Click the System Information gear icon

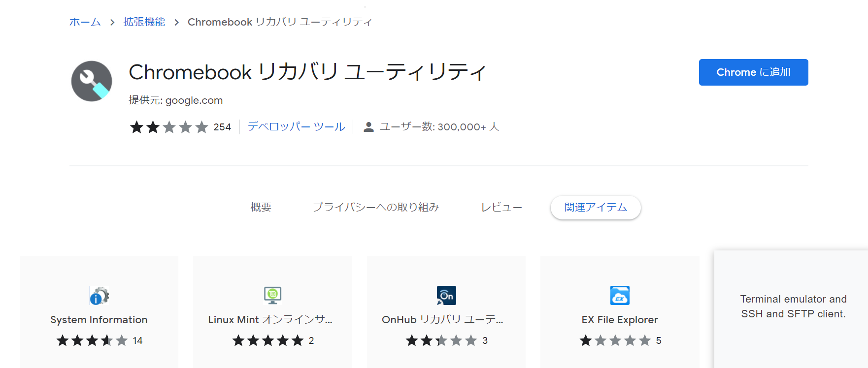[99, 296]
